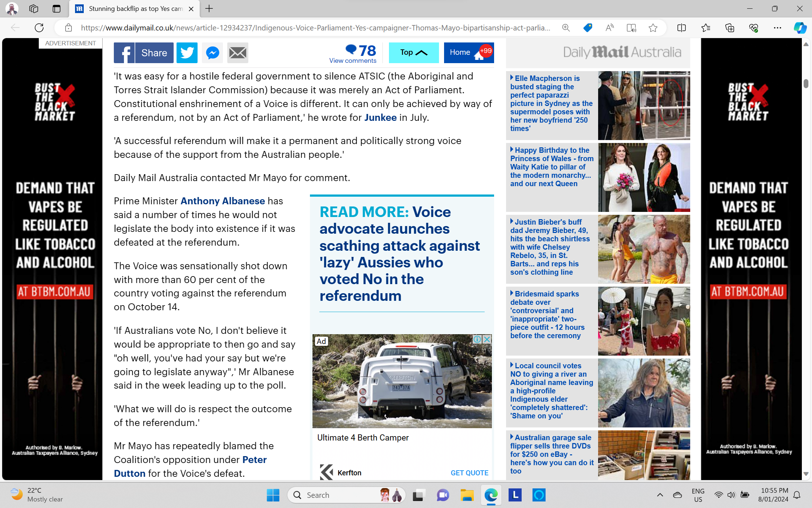
Task: Click the Facebook Share button
Action: click(144, 53)
